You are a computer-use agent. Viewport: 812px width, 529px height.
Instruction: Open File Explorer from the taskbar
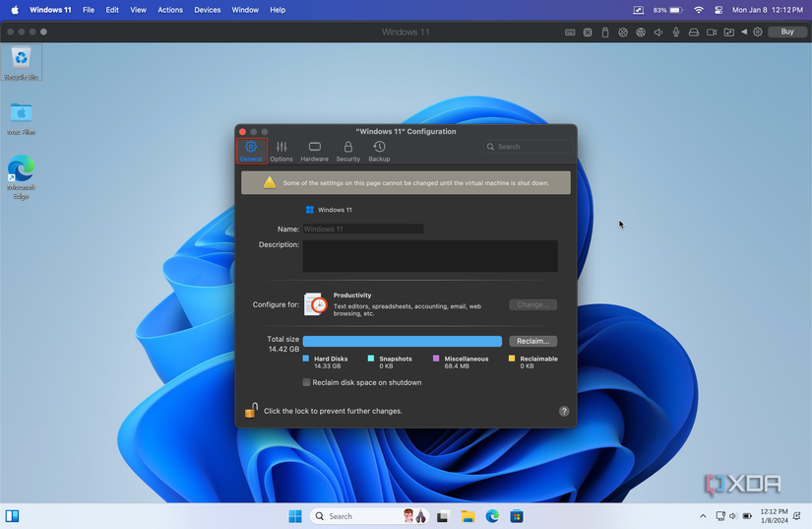[468, 516]
